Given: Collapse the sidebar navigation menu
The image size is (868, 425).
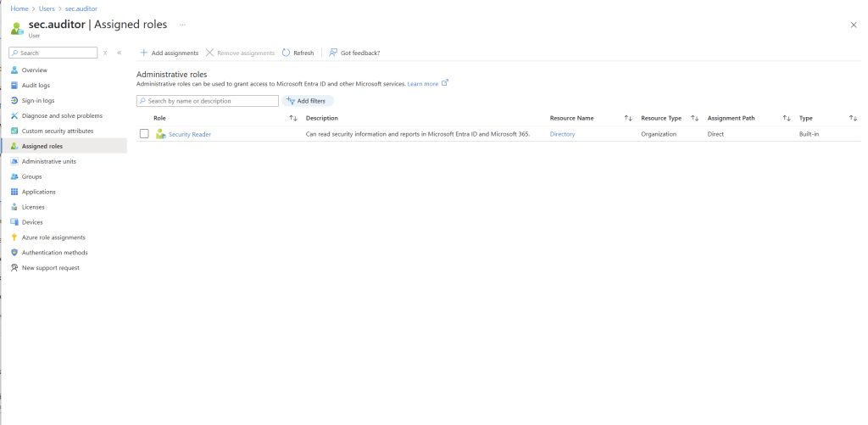Looking at the screenshot, I should coord(119,53).
